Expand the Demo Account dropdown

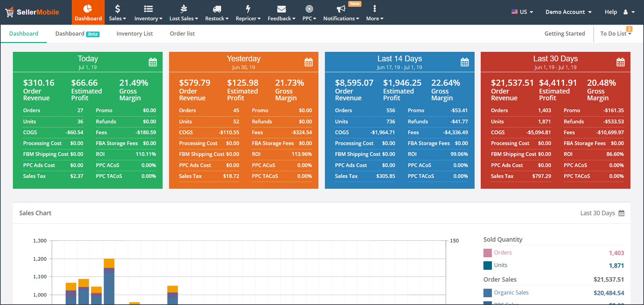click(569, 12)
